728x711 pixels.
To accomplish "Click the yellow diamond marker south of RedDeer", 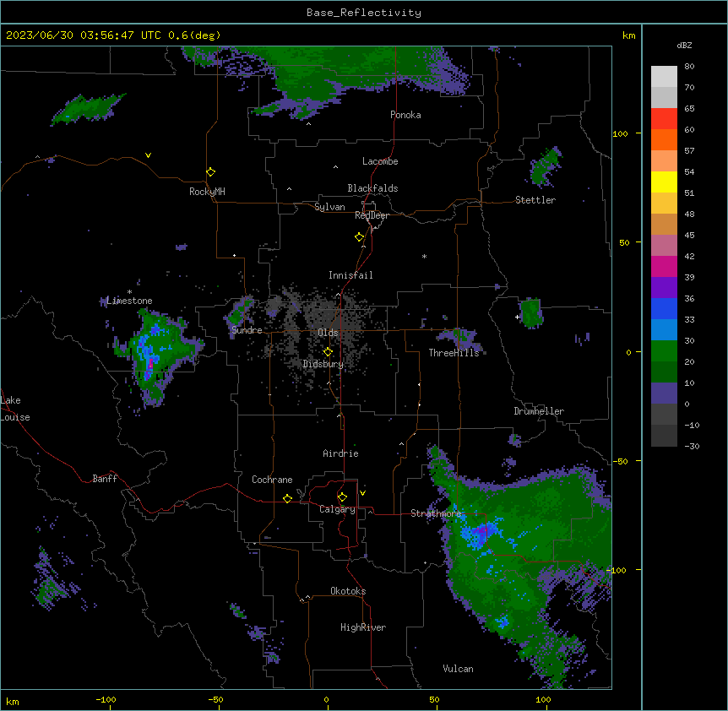I will pos(360,237).
